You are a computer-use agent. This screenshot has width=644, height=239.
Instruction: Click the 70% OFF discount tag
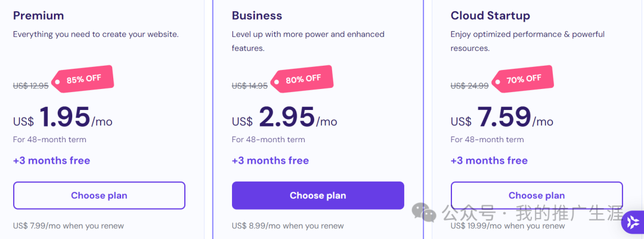[x=521, y=79]
